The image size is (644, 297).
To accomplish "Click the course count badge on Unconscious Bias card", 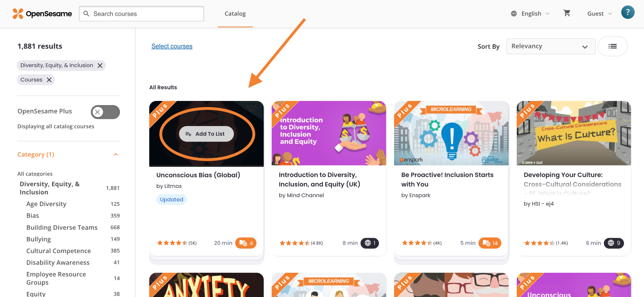I will point(245,243).
